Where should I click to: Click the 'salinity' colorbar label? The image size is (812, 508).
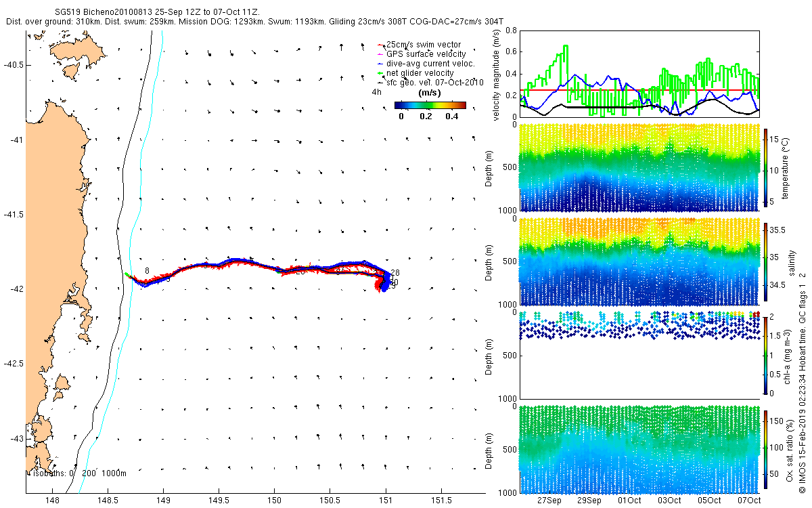791,262
